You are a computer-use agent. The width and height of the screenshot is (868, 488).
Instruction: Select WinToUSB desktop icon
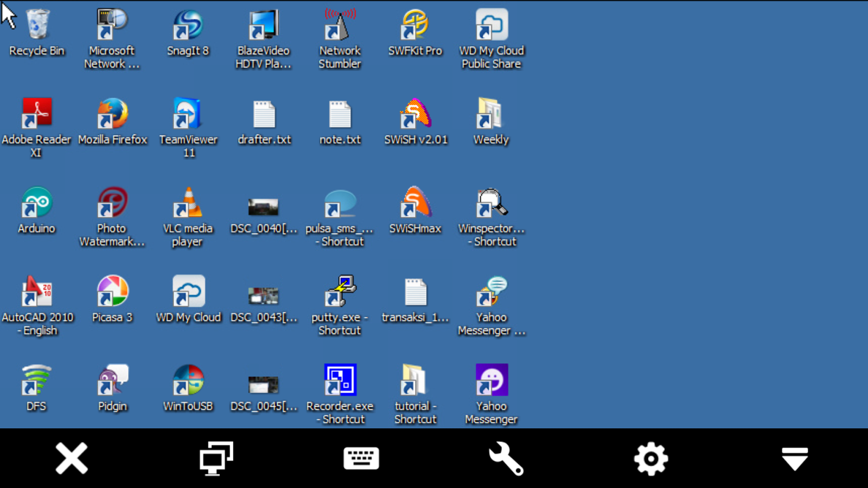(188, 380)
